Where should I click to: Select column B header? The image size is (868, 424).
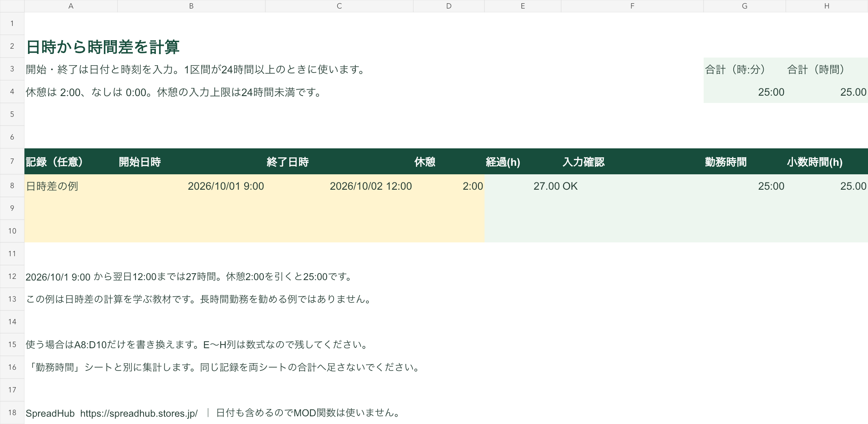tap(192, 6)
